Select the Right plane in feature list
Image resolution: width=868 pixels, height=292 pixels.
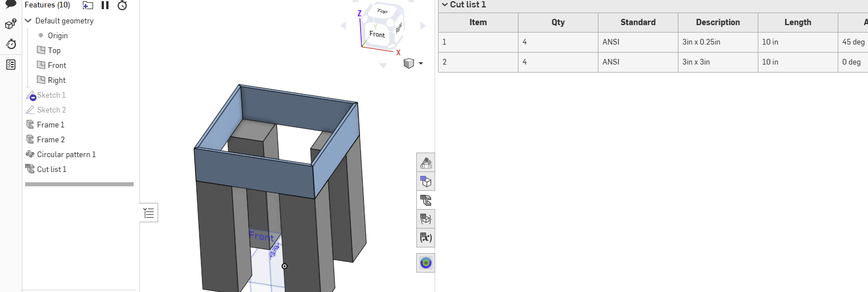tap(57, 80)
